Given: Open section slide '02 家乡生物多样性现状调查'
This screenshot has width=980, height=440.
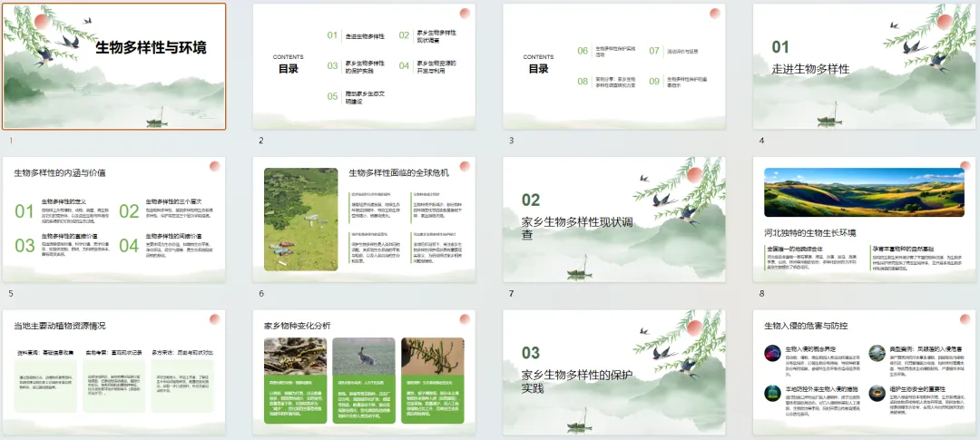Looking at the screenshot, I should [613, 220].
